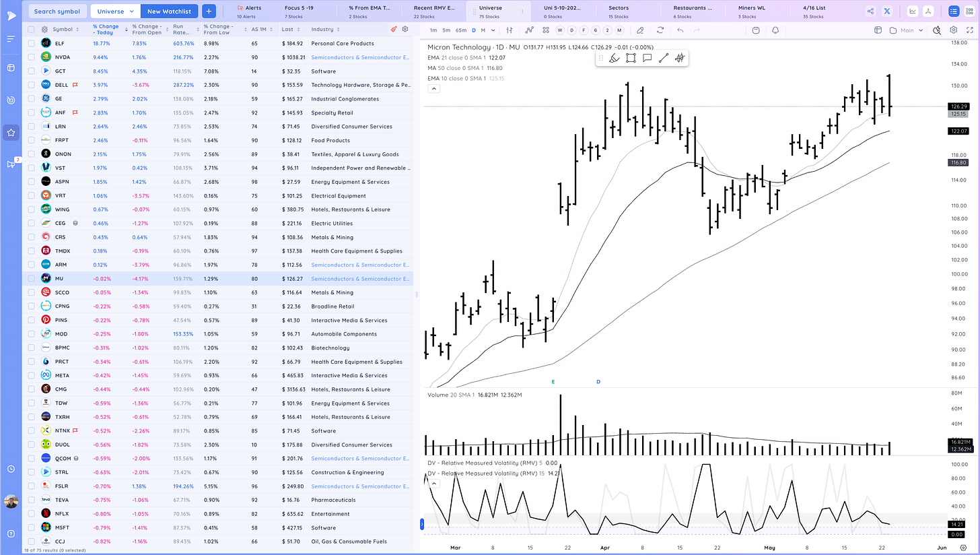Click the Search symbol input field
980x555 pixels.
point(58,11)
